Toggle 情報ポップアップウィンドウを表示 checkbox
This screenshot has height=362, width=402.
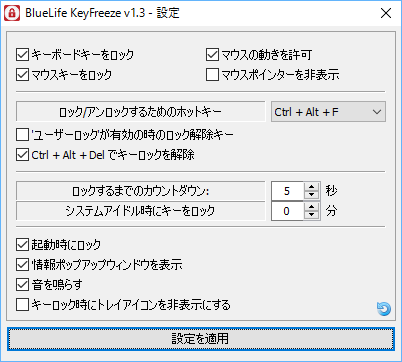click(22, 265)
